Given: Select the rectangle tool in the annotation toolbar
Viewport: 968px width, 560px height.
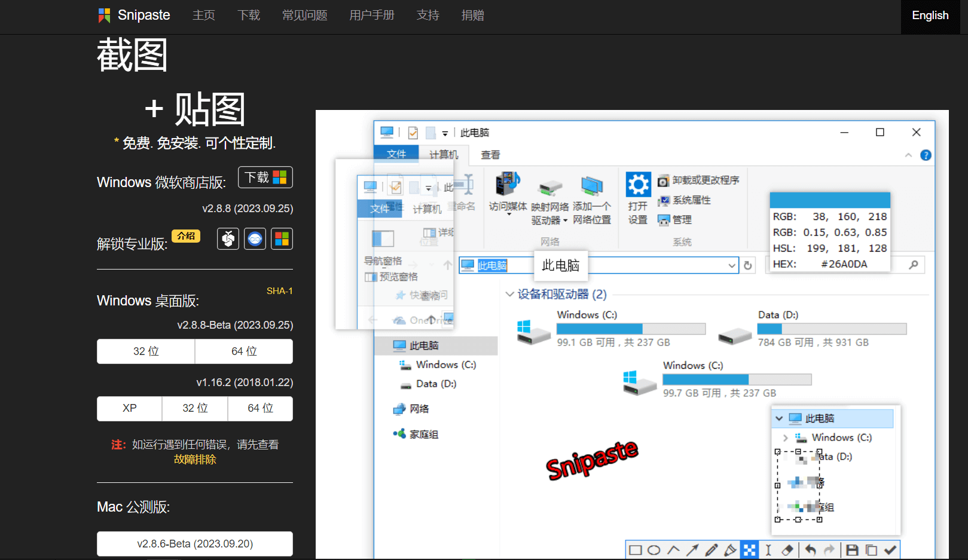Looking at the screenshot, I should click(636, 550).
